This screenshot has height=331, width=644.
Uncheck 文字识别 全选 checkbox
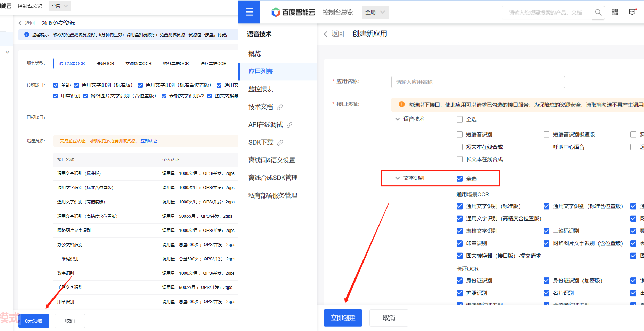pos(459,179)
